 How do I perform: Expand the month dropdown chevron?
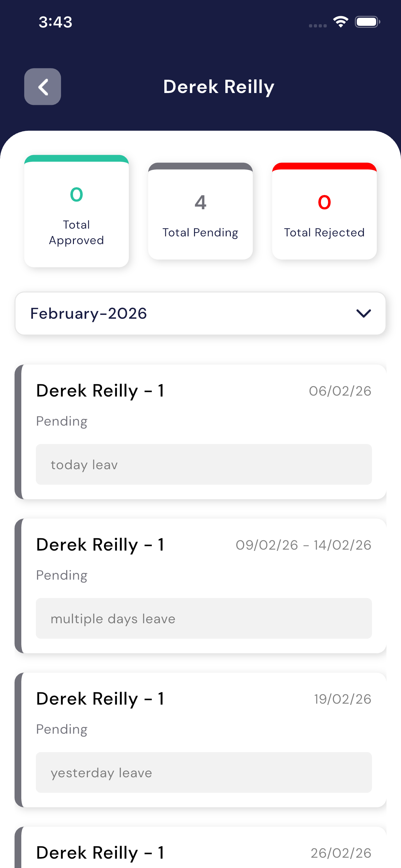pos(363,313)
